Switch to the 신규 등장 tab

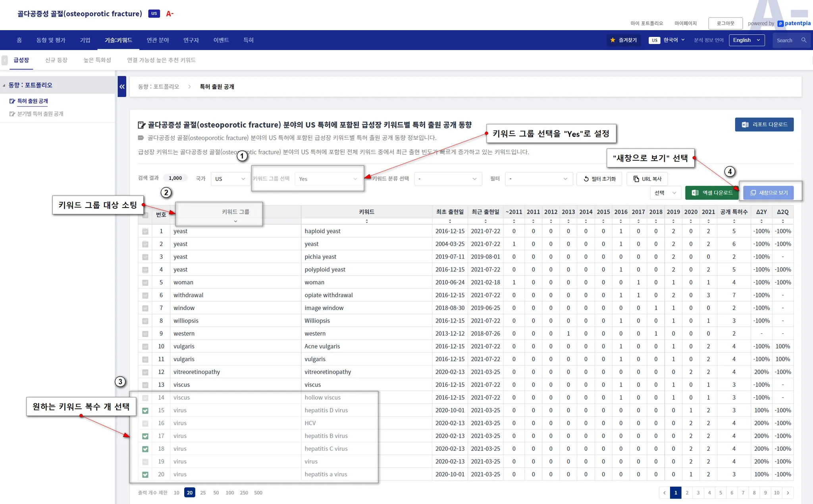pos(56,60)
